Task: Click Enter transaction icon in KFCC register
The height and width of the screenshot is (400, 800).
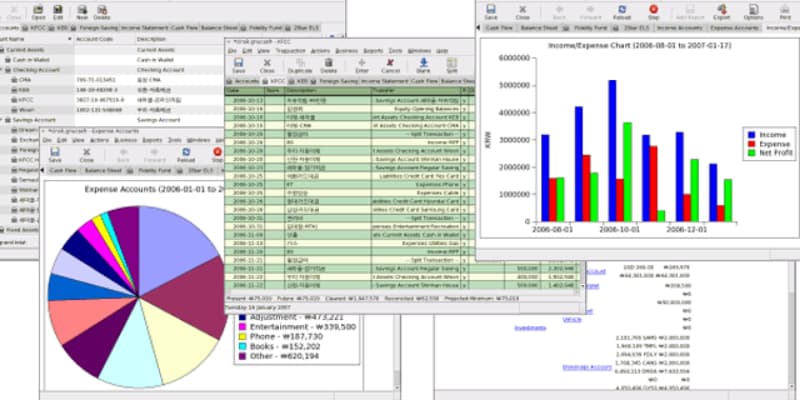Action: 362,65
